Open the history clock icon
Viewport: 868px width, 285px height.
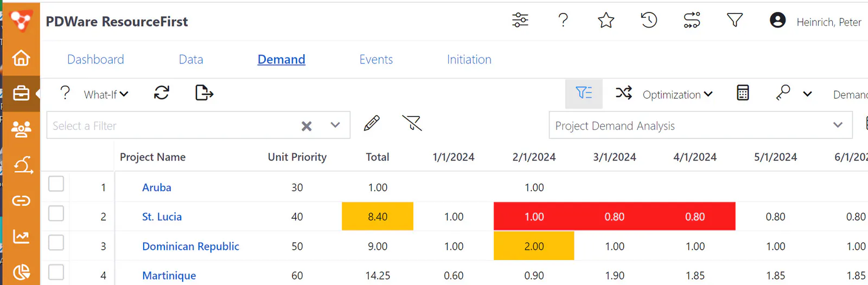649,20
